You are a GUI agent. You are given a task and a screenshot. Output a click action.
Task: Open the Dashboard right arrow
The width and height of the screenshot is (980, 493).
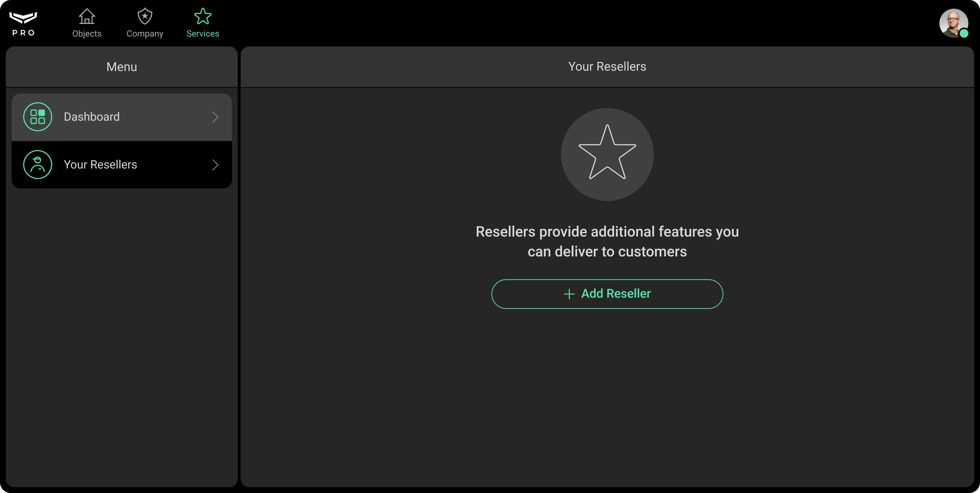click(x=215, y=117)
